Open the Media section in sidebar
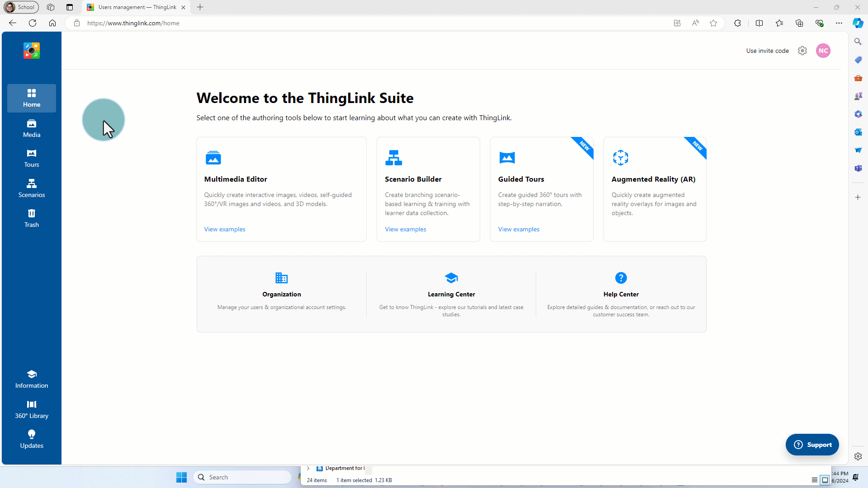This screenshot has height=488, width=868. [x=32, y=128]
